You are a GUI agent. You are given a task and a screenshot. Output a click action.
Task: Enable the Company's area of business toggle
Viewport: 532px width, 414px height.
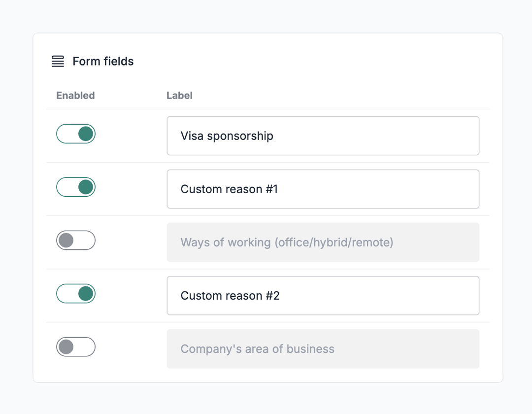coord(75,347)
